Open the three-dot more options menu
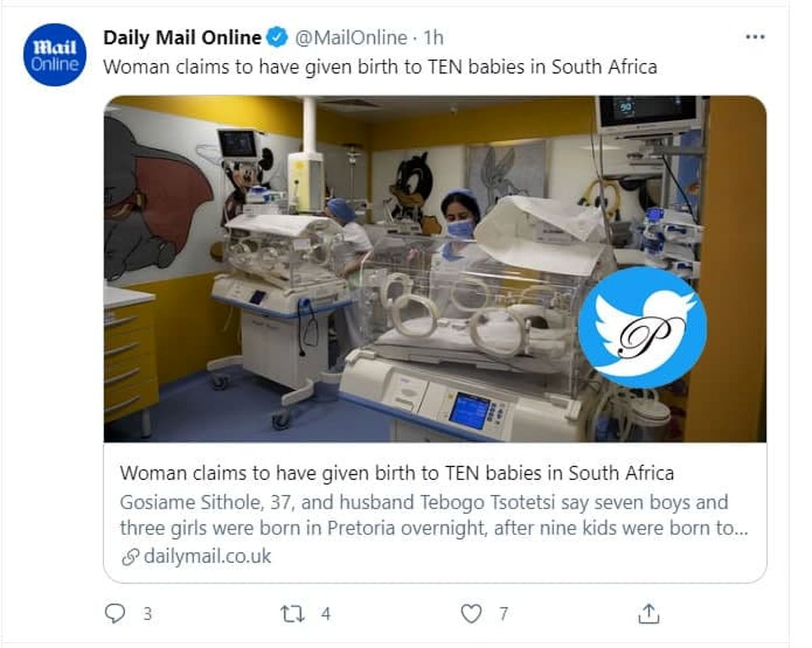Viewport: 812px width, 648px height. click(x=754, y=37)
